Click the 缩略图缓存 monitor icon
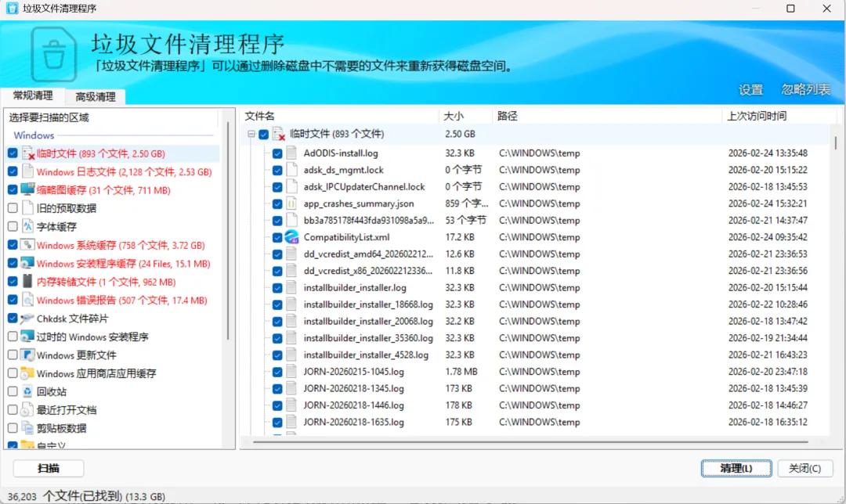The width and height of the screenshot is (846, 504). tap(27, 189)
